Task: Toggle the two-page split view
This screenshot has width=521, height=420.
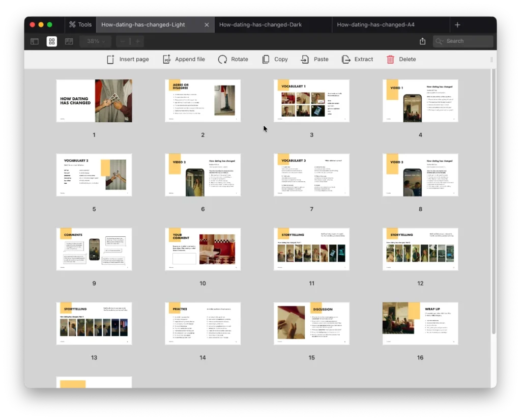Action: point(69,41)
